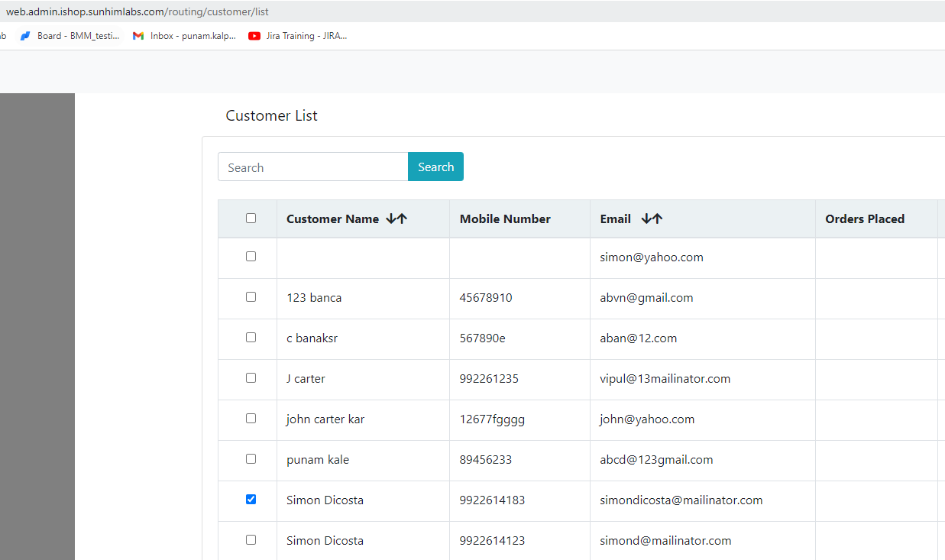
Task: Open Gmail Inbox bookmark
Action: click(x=185, y=36)
